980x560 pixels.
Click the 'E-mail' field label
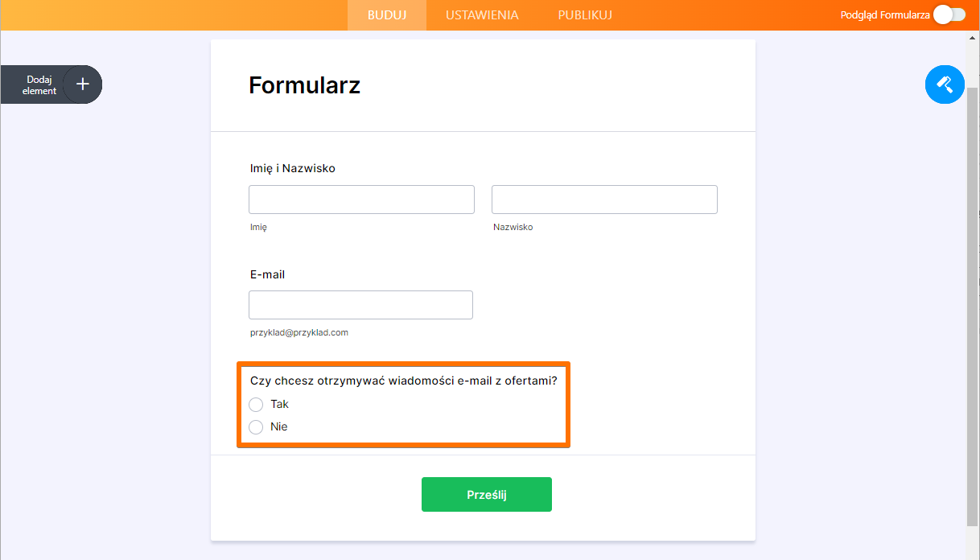[x=268, y=274]
